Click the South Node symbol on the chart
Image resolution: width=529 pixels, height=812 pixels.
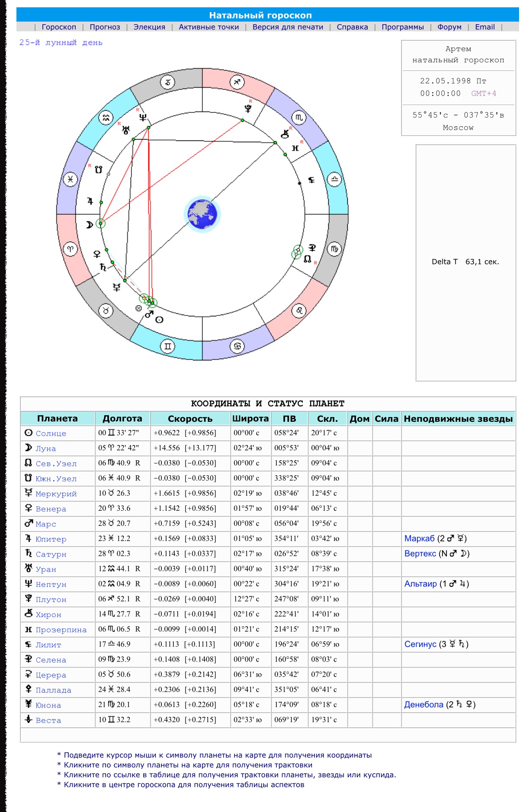click(99, 170)
